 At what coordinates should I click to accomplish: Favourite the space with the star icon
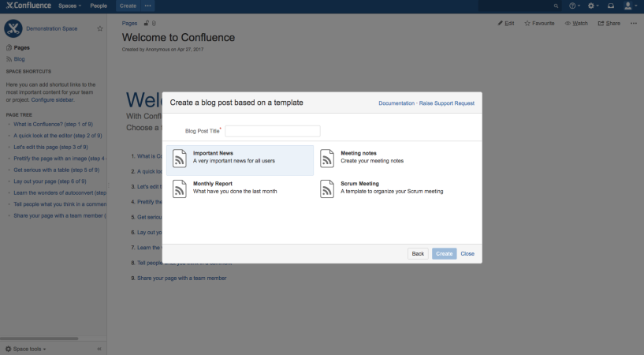100,28
